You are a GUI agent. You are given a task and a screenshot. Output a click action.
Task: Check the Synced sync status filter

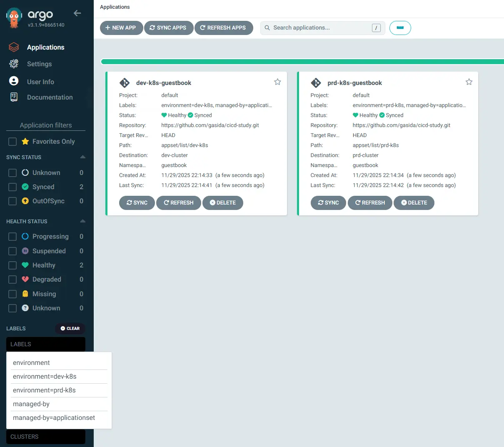pos(12,187)
